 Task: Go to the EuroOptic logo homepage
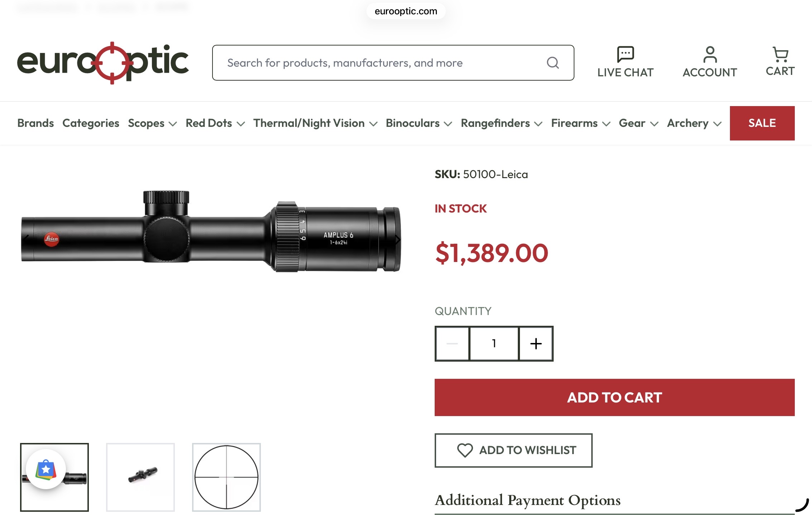pos(103,63)
